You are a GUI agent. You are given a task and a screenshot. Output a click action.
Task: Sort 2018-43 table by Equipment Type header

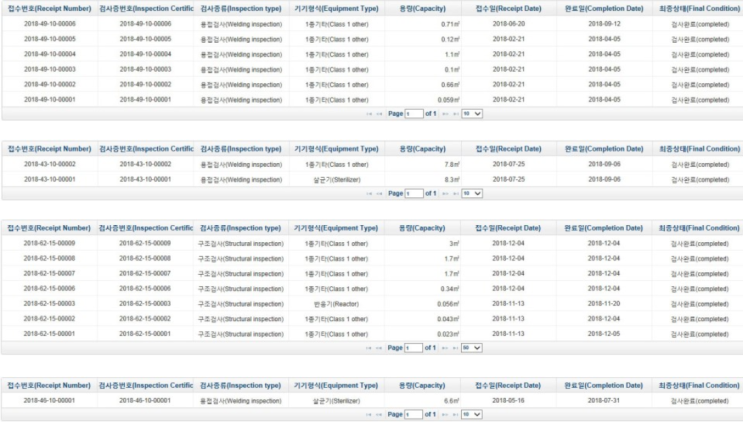point(336,149)
